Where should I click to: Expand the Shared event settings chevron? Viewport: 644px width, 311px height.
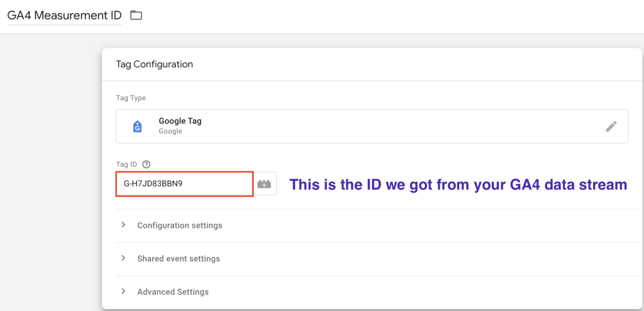click(x=123, y=258)
